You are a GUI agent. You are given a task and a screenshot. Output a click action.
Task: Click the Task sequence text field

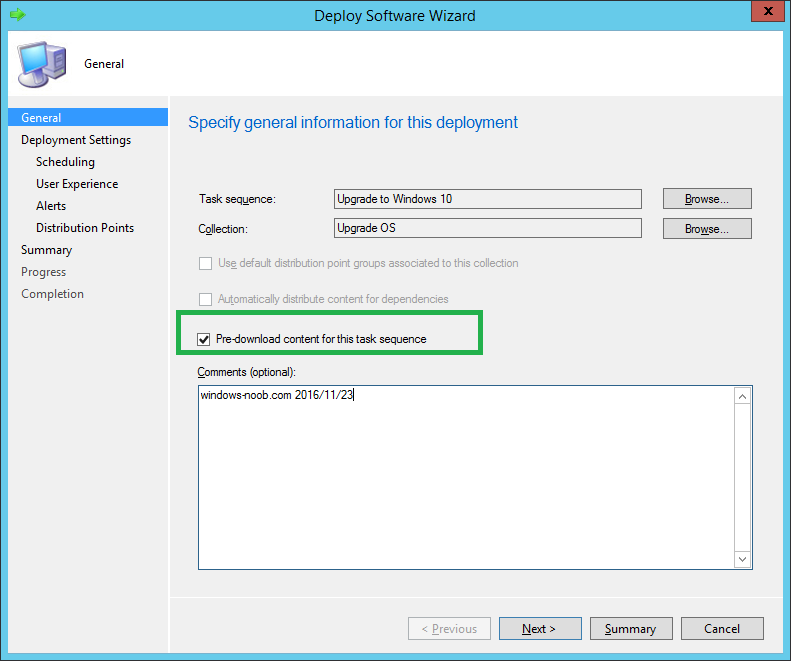pyautogui.click(x=487, y=199)
